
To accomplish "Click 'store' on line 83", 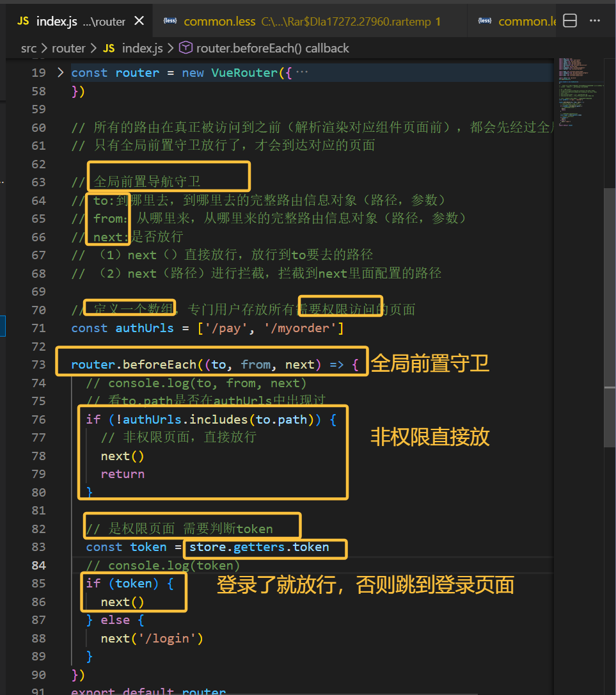I will [x=207, y=547].
